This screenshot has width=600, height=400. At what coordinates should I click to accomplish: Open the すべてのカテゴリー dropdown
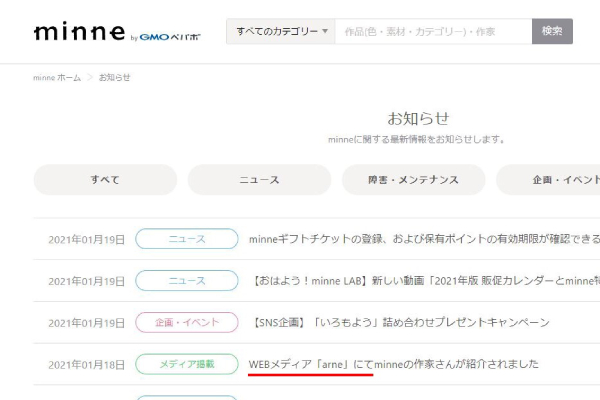tap(281, 31)
